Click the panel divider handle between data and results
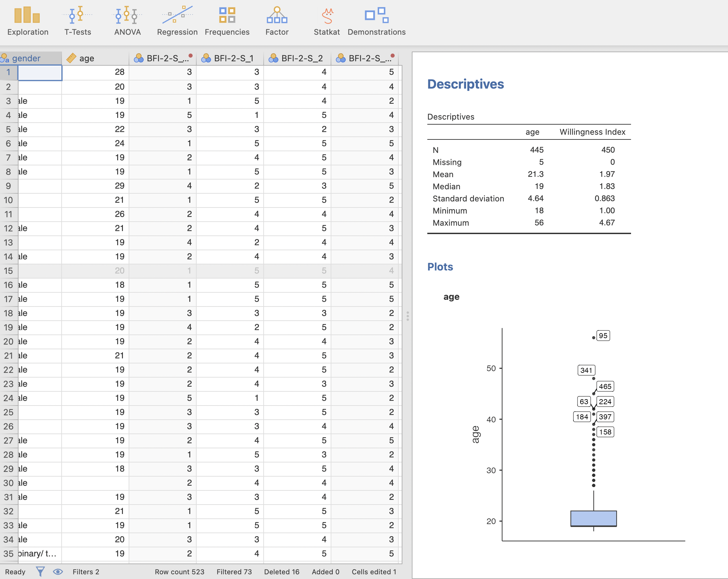This screenshot has height=579, width=728. pos(407,316)
